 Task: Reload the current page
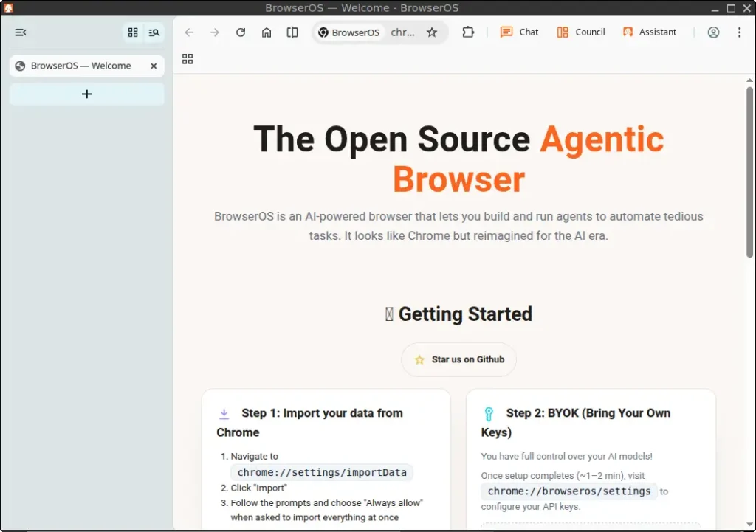click(241, 32)
